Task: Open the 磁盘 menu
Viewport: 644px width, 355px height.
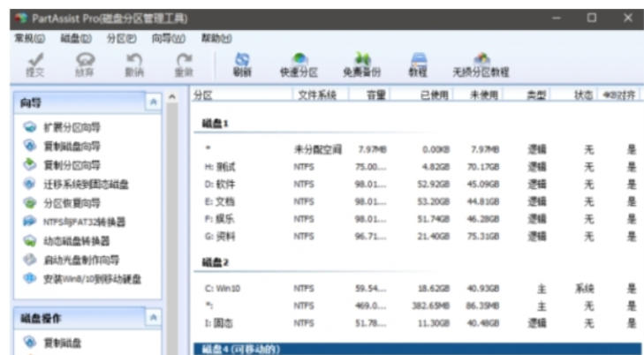Action: pos(76,39)
